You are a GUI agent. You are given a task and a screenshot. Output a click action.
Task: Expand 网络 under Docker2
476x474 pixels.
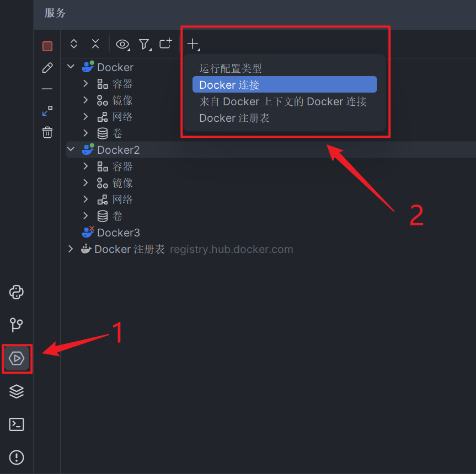[x=85, y=199]
